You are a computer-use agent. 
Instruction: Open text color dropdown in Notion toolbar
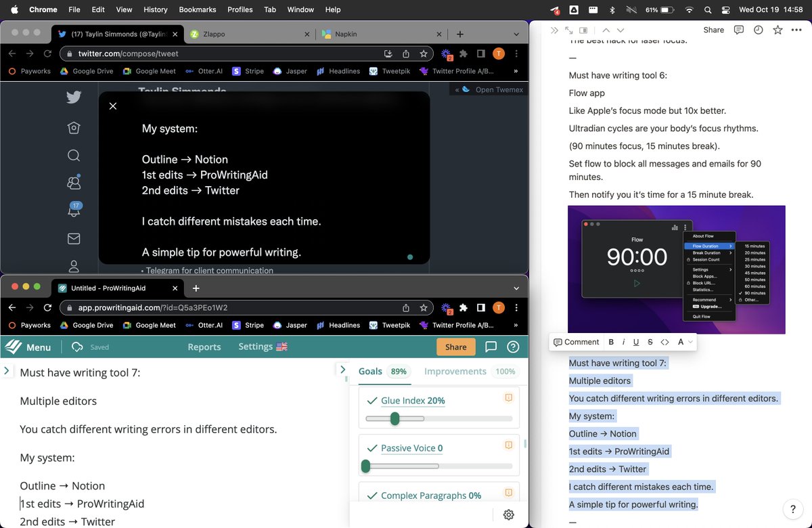(685, 342)
